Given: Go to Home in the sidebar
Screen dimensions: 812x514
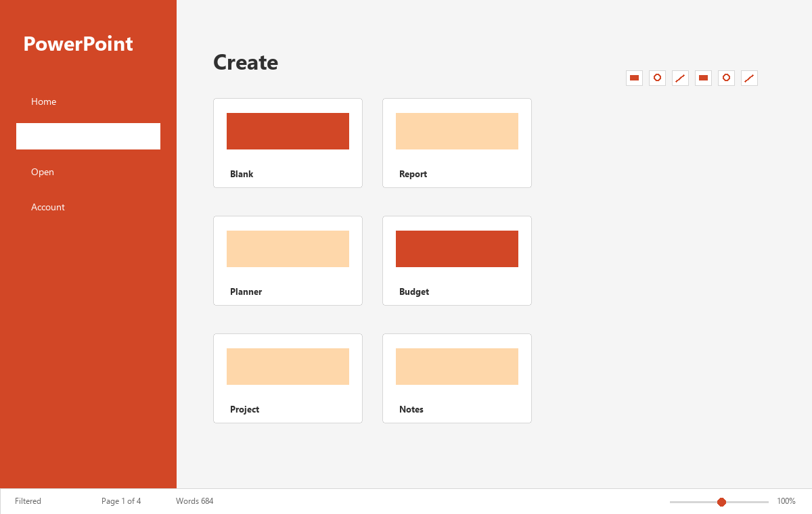Looking at the screenshot, I should pos(88,101).
